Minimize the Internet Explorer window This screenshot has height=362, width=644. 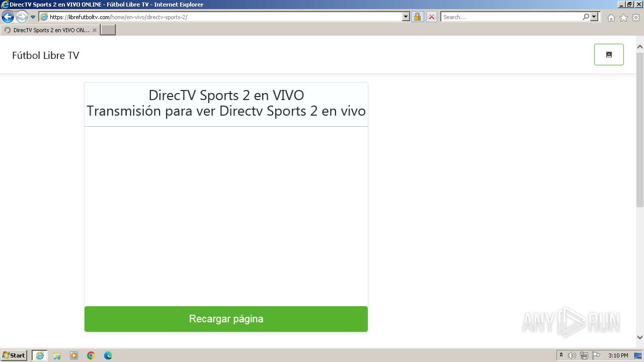[x=621, y=5]
